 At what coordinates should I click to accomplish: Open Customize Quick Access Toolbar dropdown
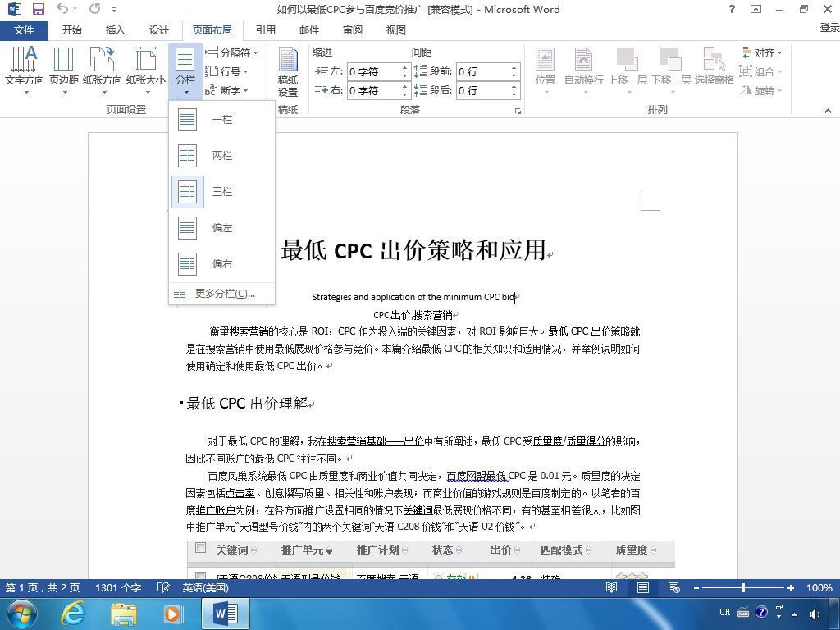(x=114, y=9)
